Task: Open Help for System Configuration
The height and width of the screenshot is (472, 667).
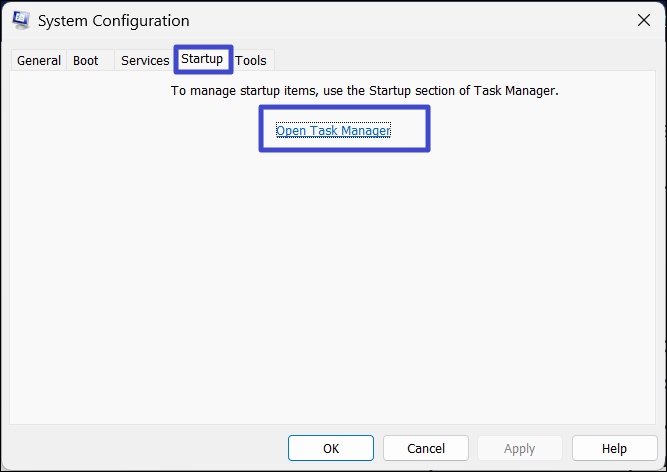Action: click(614, 448)
